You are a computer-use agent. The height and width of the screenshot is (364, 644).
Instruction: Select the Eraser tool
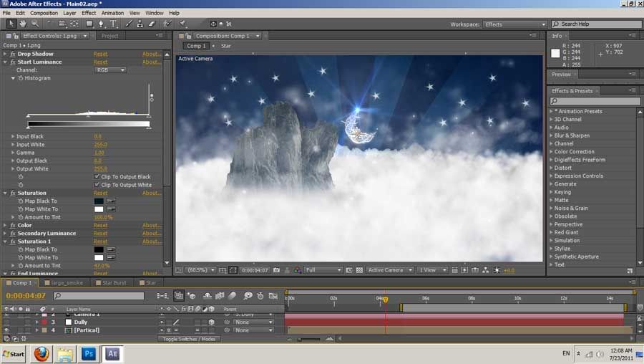[x=152, y=24]
